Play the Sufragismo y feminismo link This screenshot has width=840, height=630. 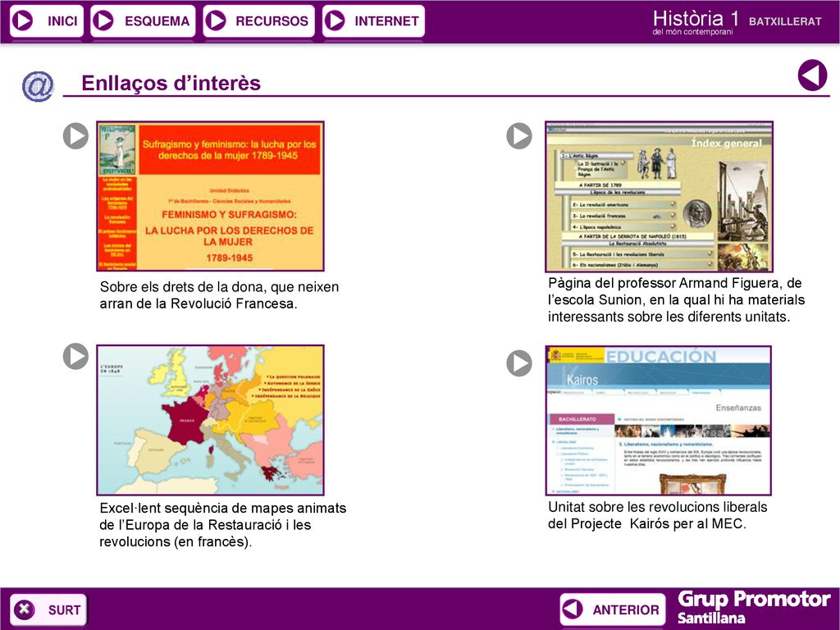[75, 136]
